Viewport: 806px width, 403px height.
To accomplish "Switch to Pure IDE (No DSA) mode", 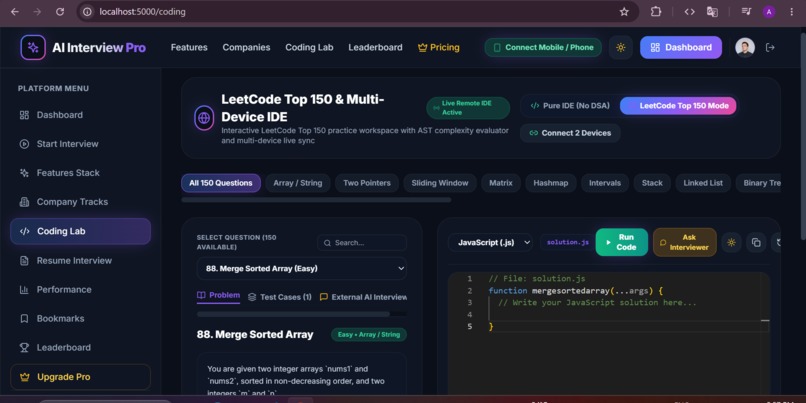I will click(x=570, y=106).
